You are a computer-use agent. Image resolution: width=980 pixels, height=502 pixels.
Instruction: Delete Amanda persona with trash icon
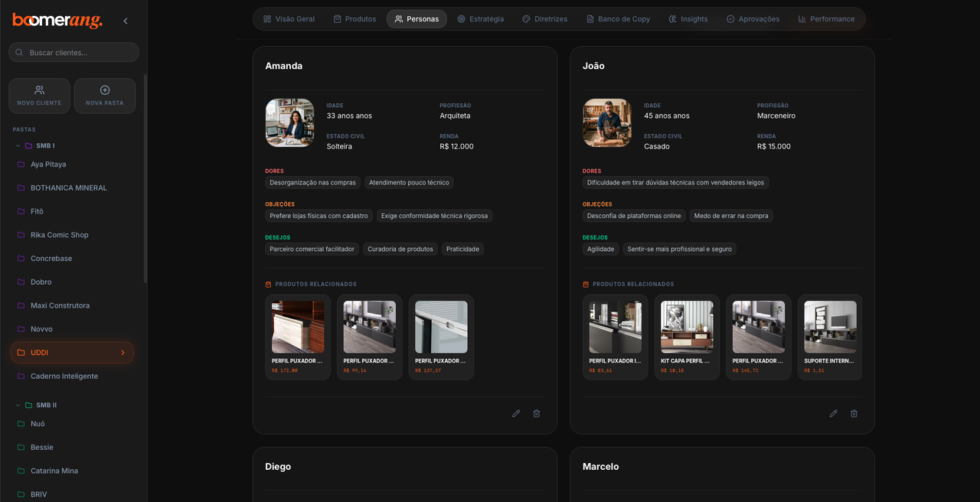(537, 413)
